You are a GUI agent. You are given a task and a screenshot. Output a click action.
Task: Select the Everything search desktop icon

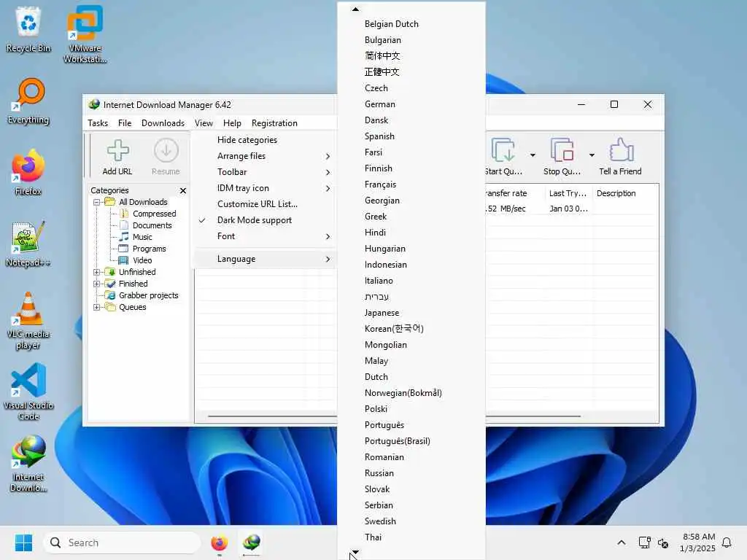click(x=28, y=101)
